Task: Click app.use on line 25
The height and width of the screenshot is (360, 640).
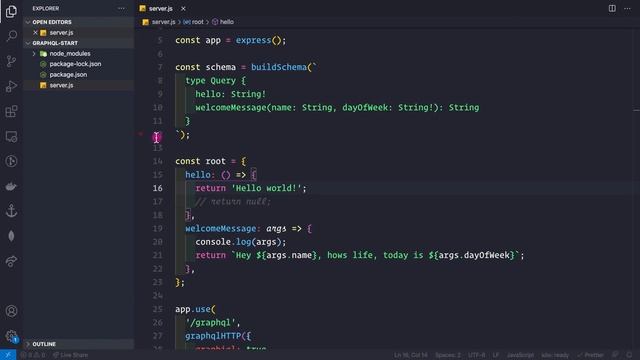Action: pyautogui.click(x=193, y=309)
